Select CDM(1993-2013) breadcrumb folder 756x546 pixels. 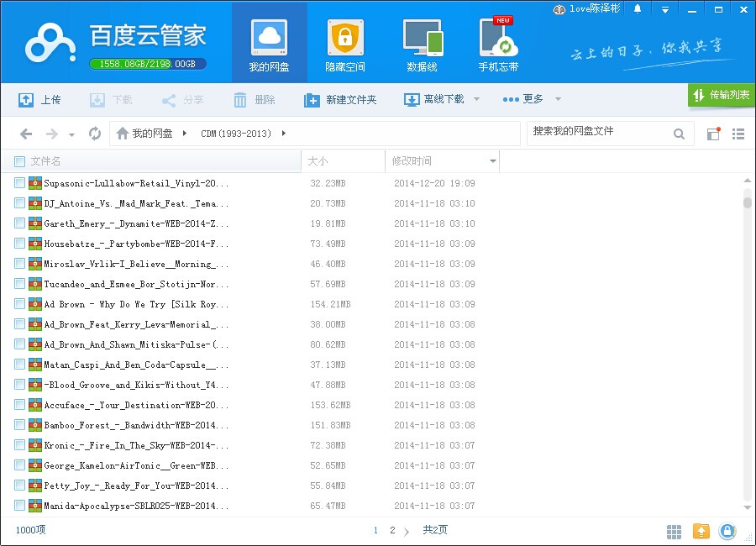(236, 134)
